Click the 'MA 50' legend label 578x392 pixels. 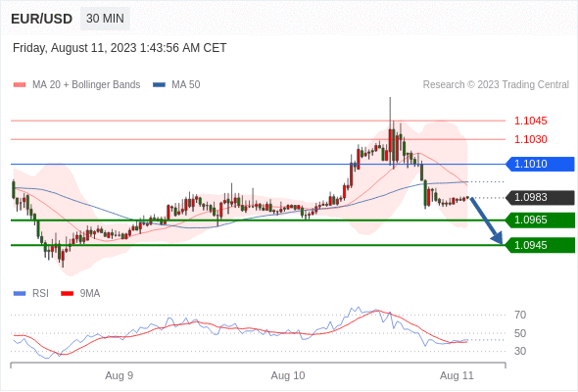pyautogui.click(x=186, y=85)
